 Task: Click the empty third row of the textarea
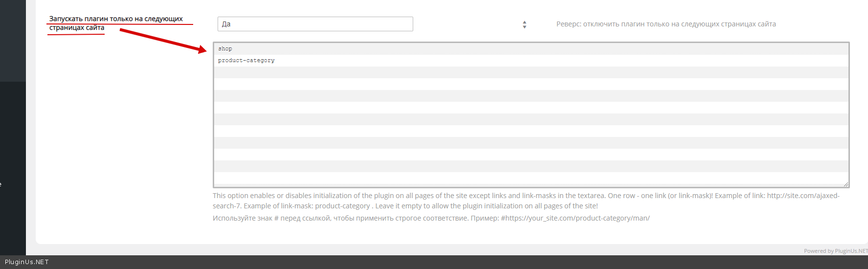[531, 72]
